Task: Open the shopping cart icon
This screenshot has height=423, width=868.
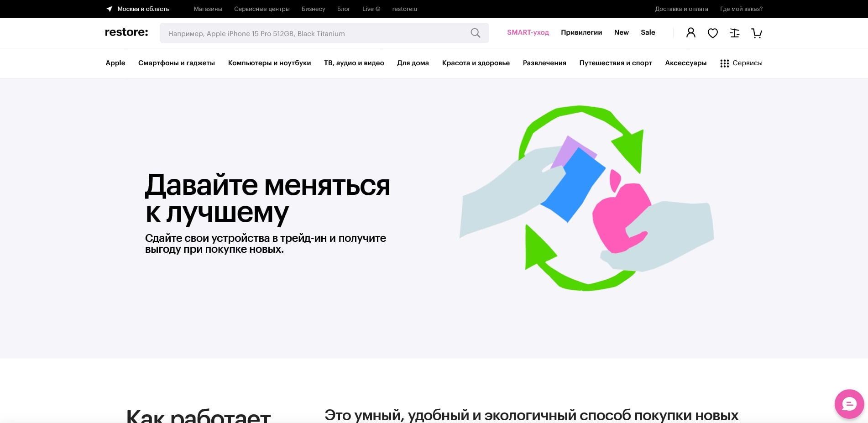Action: click(x=756, y=33)
